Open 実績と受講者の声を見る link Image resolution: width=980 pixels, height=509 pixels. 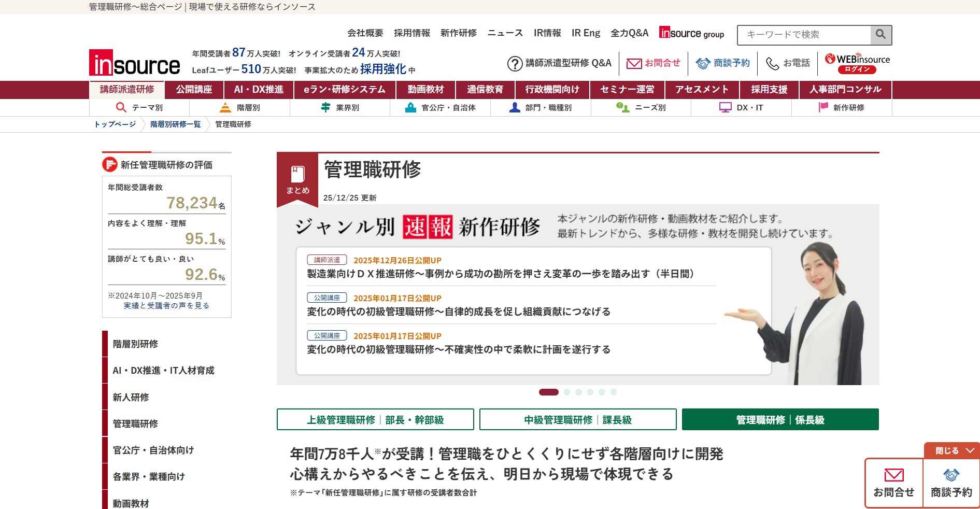[166, 305]
